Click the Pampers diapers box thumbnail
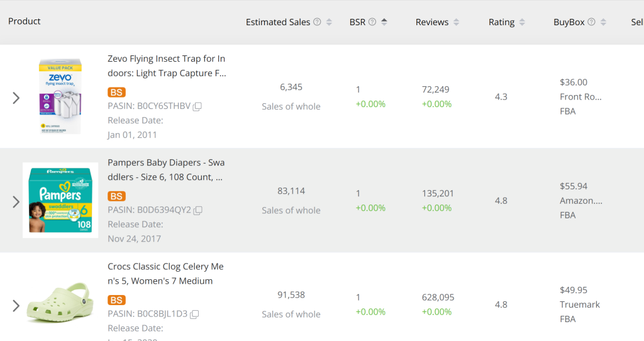Viewport: 644px width, 341px height. click(60, 200)
